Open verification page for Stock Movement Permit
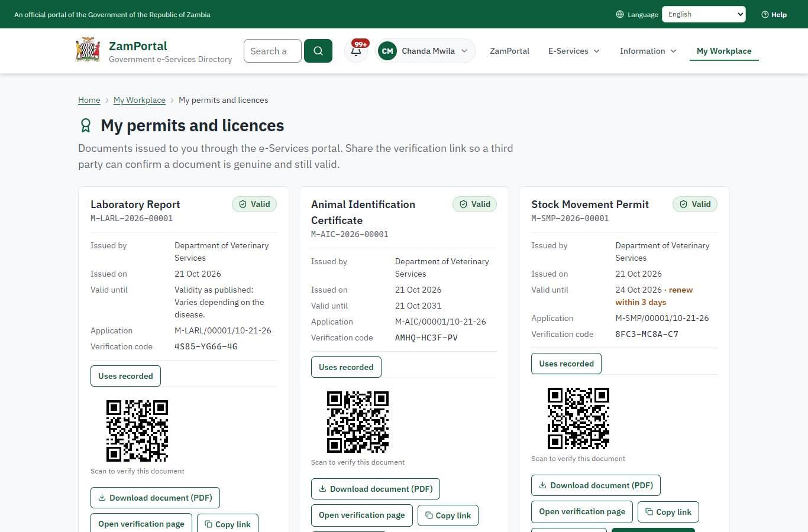 (582, 512)
